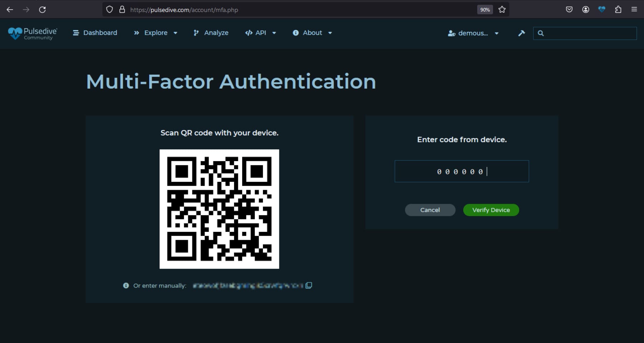Click the browser address bar URL
The height and width of the screenshot is (343, 644).
click(x=184, y=10)
